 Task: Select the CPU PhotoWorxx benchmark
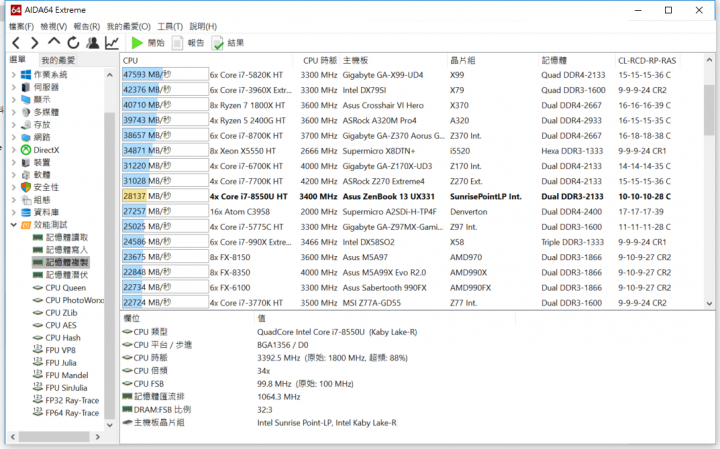pos(74,300)
